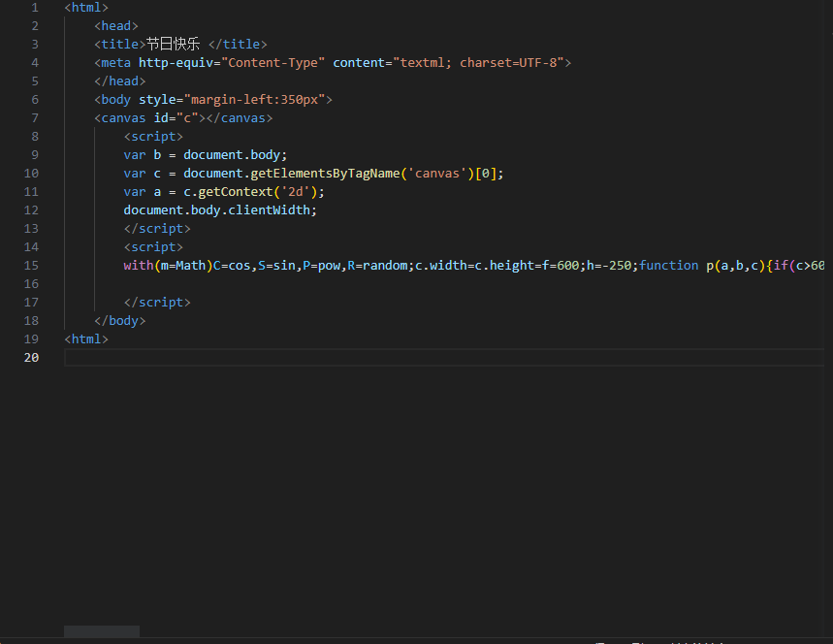This screenshot has width=833, height=644.
Task: Click the with keyword on line 15
Action: tap(138, 266)
